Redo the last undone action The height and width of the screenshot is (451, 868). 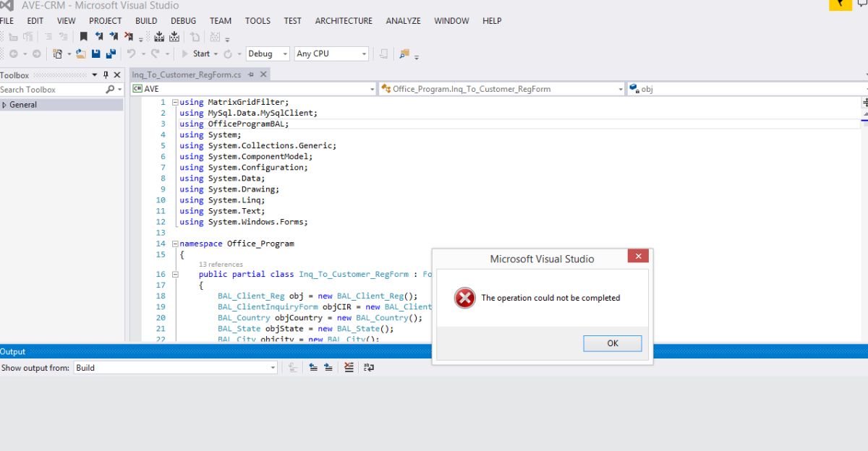(155, 53)
